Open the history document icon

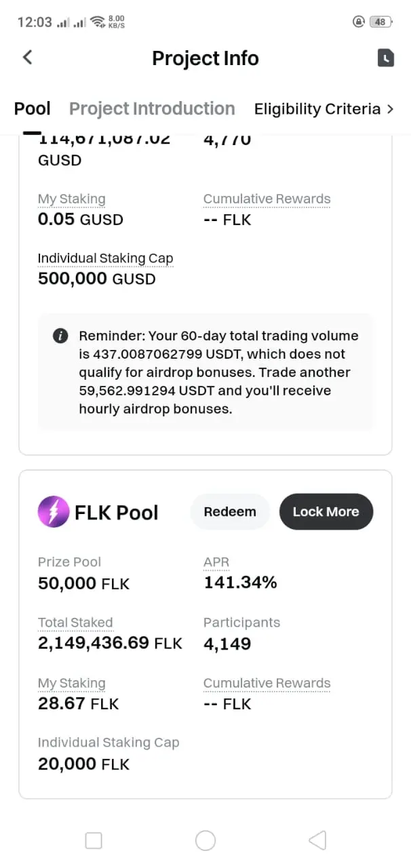pyautogui.click(x=385, y=58)
